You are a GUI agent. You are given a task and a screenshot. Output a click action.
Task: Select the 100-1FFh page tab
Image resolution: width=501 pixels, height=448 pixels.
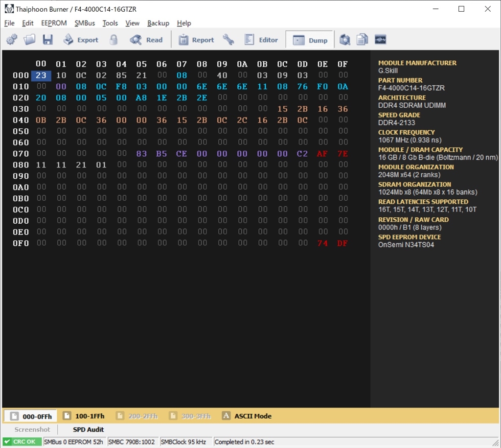point(84,416)
